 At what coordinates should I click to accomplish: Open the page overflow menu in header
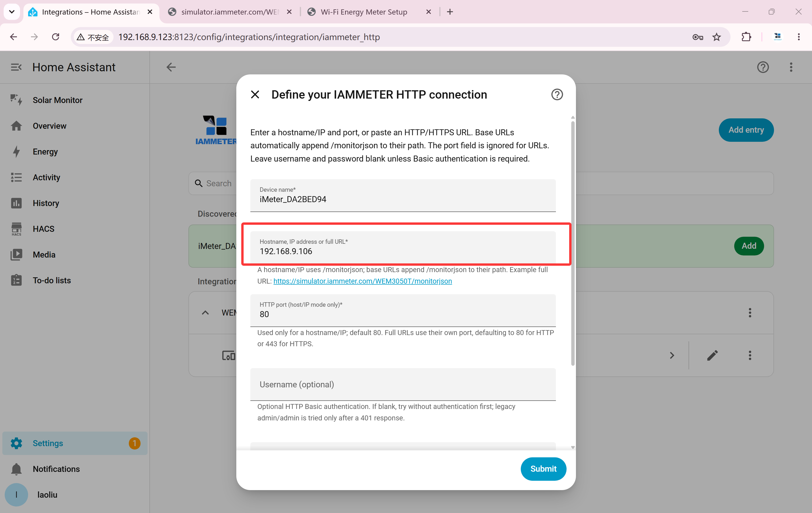tap(791, 67)
